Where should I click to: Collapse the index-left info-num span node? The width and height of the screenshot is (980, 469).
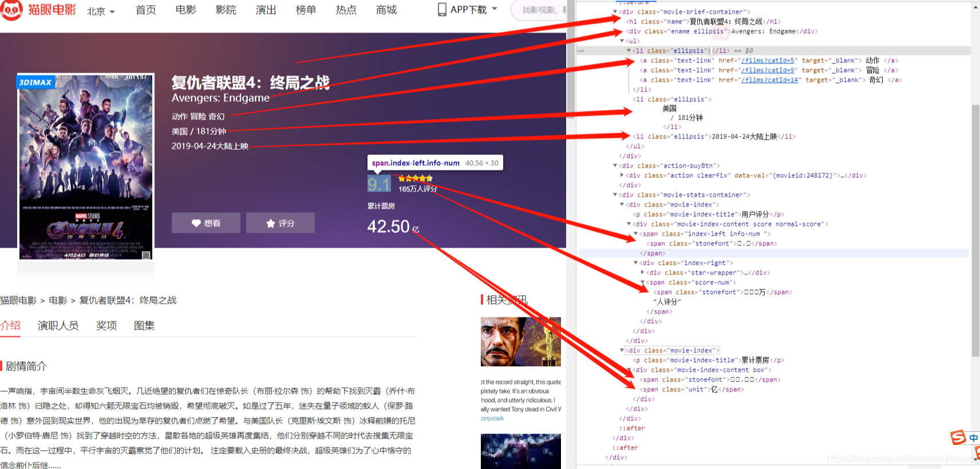[x=636, y=233]
